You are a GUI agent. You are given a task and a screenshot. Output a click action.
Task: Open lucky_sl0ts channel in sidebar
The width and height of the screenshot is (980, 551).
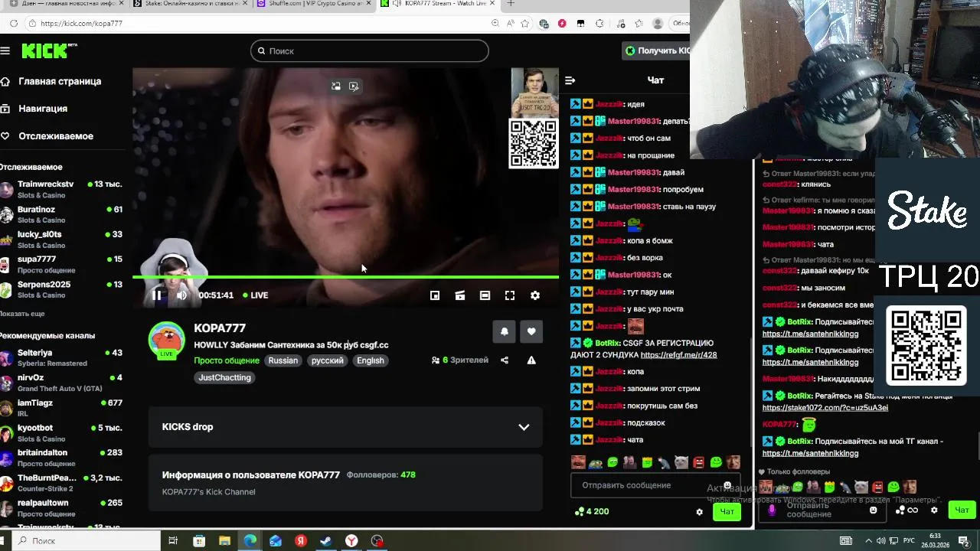pyautogui.click(x=61, y=240)
